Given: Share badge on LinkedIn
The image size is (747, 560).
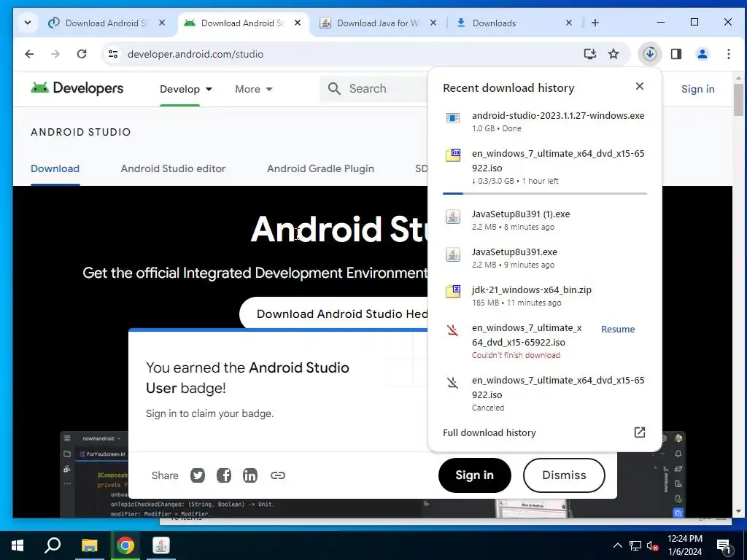Looking at the screenshot, I should (250, 475).
